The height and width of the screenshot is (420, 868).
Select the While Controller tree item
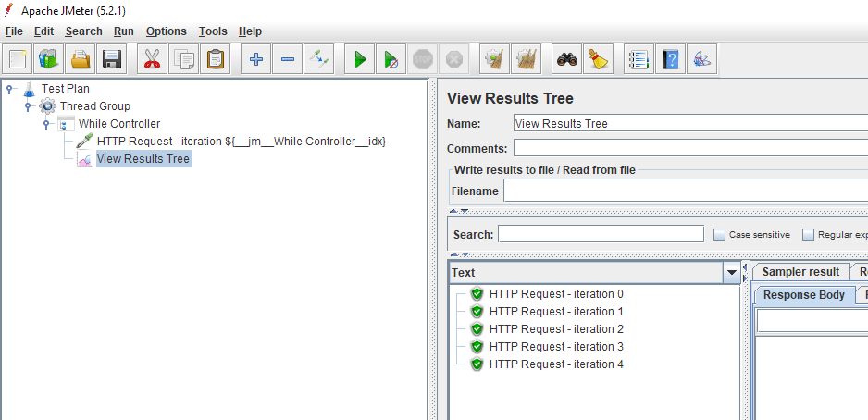pos(119,124)
